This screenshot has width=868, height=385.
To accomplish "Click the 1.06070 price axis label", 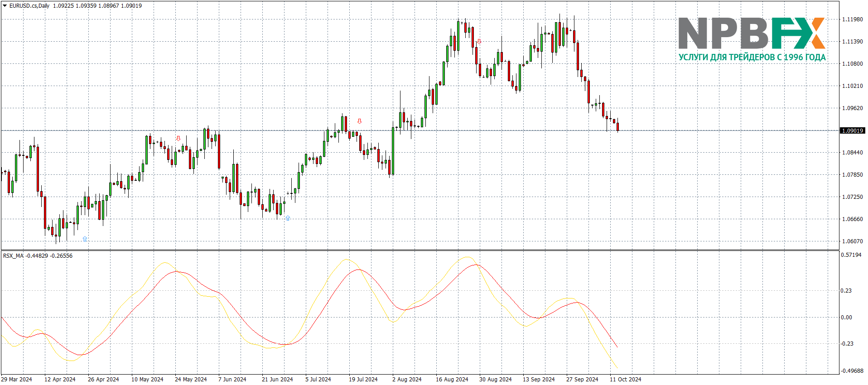I will [852, 241].
